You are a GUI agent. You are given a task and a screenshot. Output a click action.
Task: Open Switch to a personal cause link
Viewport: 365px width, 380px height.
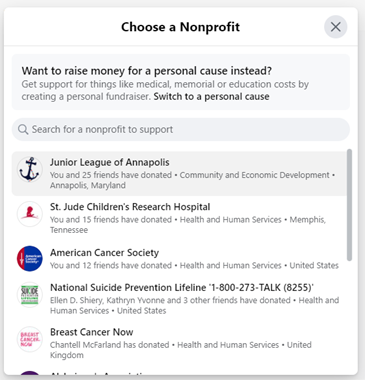[211, 97]
